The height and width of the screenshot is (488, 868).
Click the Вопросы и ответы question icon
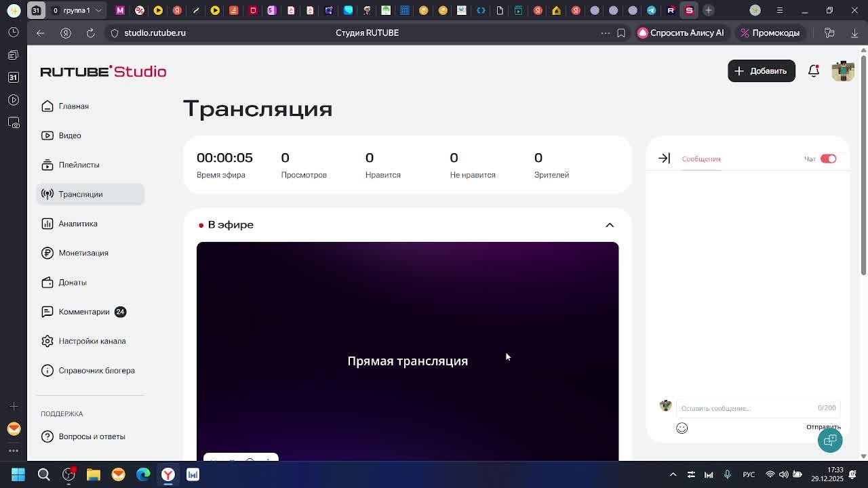47,436
